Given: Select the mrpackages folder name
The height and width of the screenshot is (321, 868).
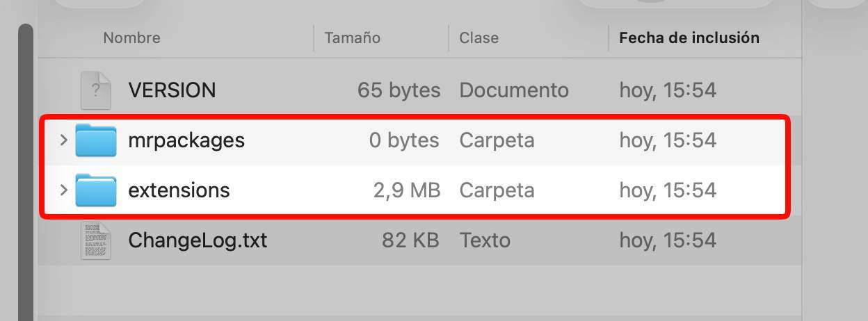Looking at the screenshot, I should click(x=186, y=140).
